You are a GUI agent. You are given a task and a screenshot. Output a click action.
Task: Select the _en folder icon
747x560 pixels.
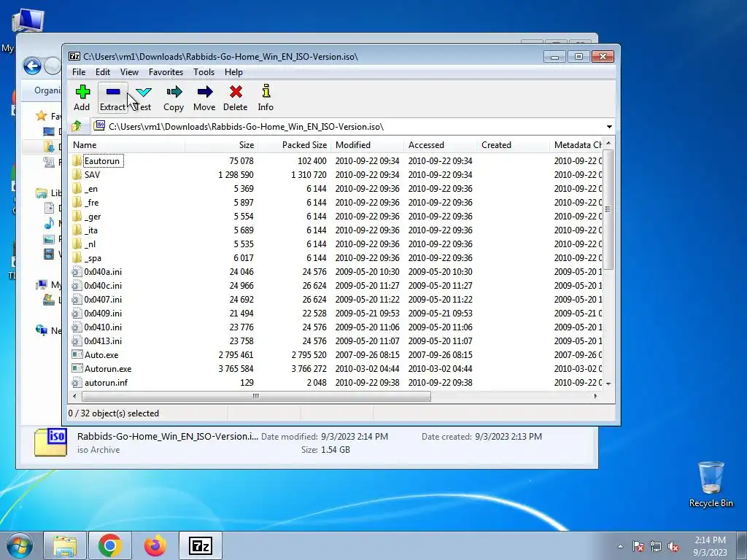(x=77, y=189)
